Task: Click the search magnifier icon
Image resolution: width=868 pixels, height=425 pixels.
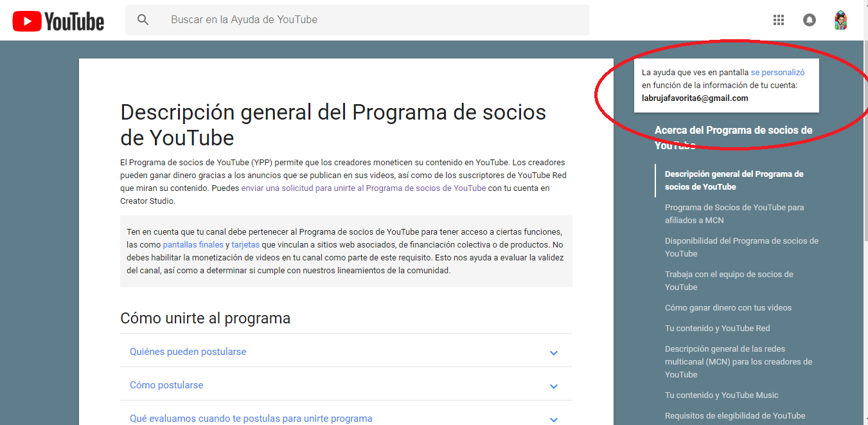Action: pos(143,20)
